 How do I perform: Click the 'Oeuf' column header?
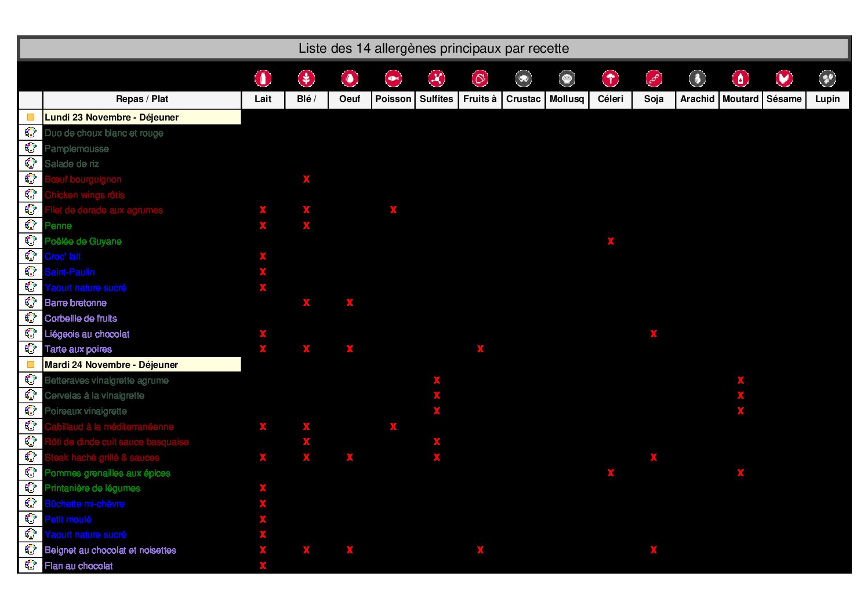coord(350,99)
